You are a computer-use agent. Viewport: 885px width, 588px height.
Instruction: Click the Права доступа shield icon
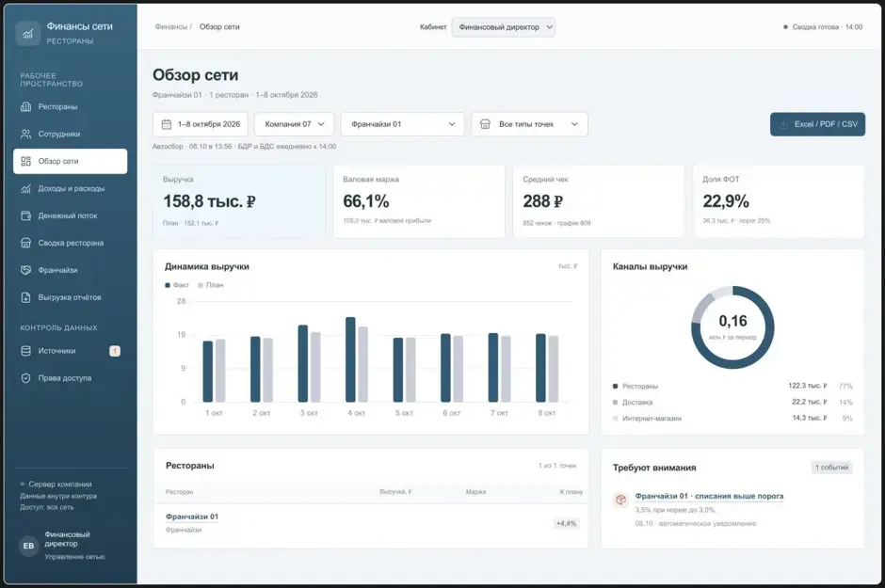pyautogui.click(x=26, y=377)
